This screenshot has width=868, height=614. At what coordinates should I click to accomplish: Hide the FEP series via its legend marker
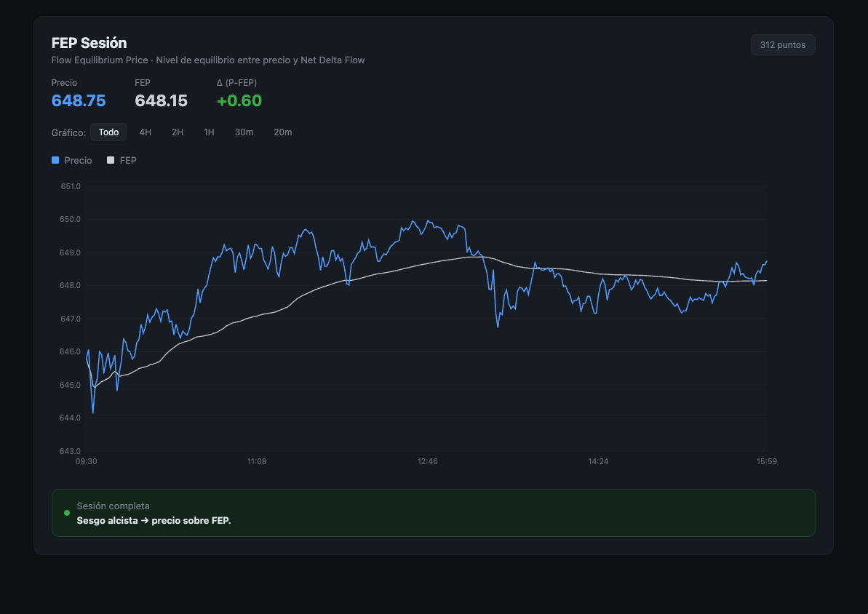(111, 159)
